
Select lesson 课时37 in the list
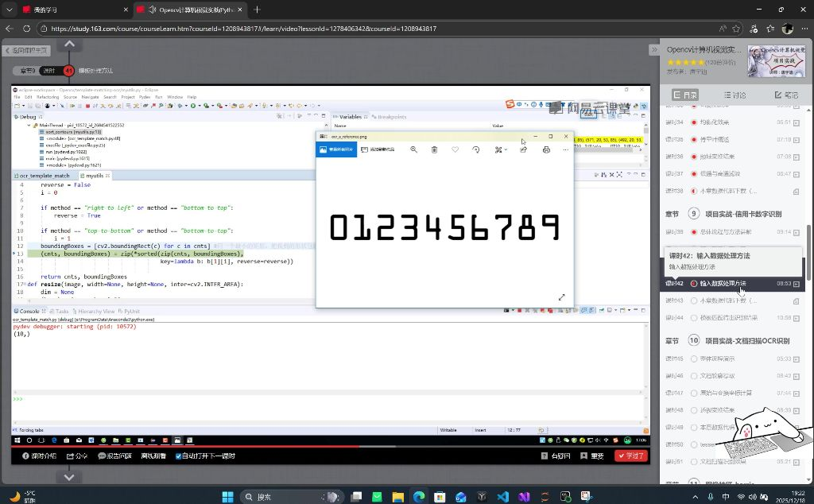click(733, 174)
